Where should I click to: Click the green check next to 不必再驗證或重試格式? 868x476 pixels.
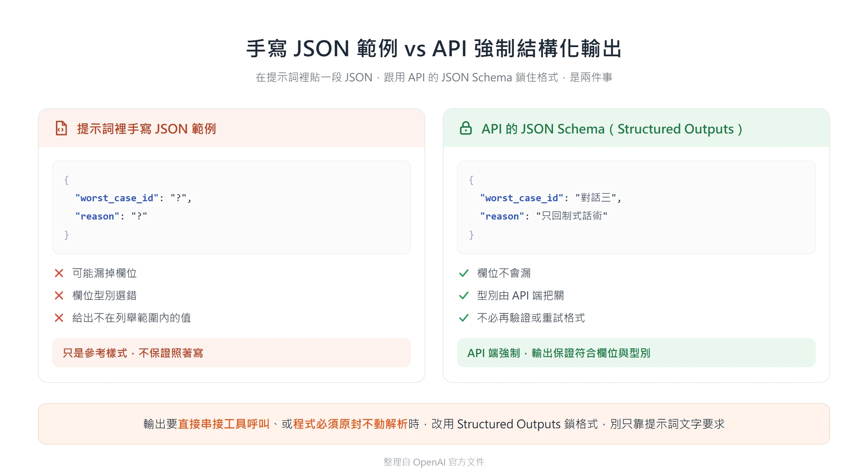click(463, 318)
